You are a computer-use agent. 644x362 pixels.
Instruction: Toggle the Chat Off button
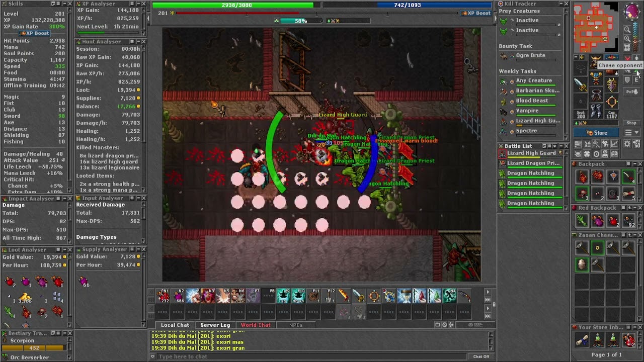[x=481, y=356]
